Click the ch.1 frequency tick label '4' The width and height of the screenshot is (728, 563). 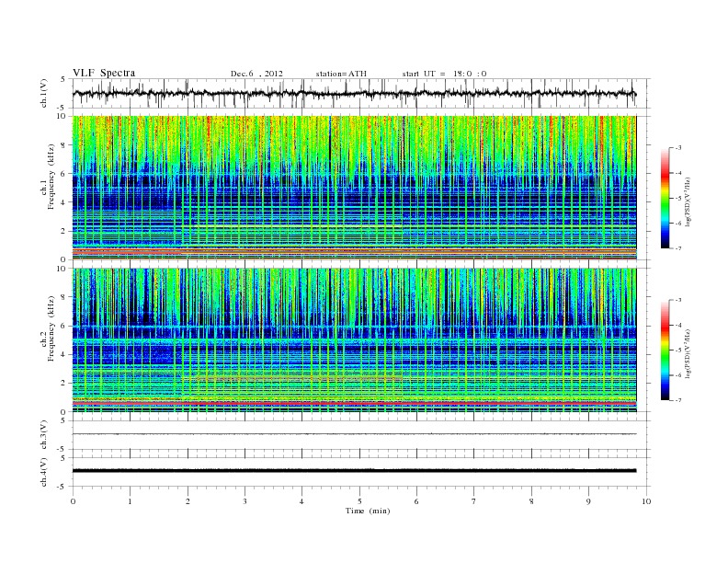point(63,202)
